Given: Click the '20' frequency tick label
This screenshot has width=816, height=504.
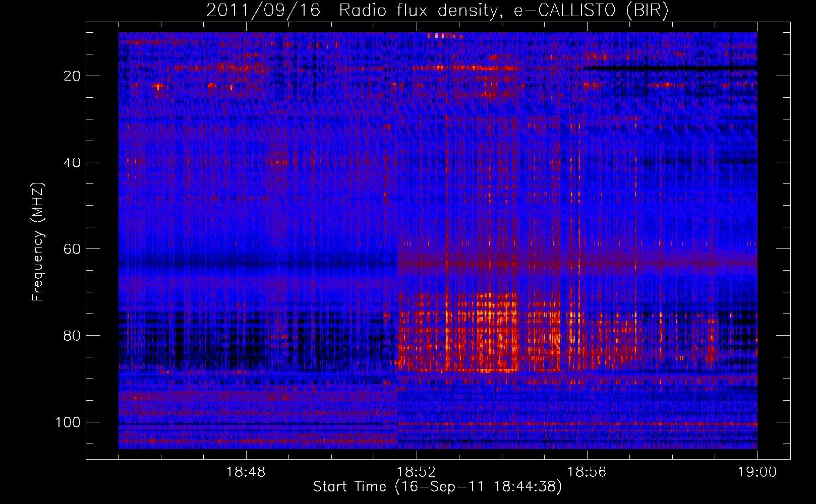Looking at the screenshot, I should [72, 76].
